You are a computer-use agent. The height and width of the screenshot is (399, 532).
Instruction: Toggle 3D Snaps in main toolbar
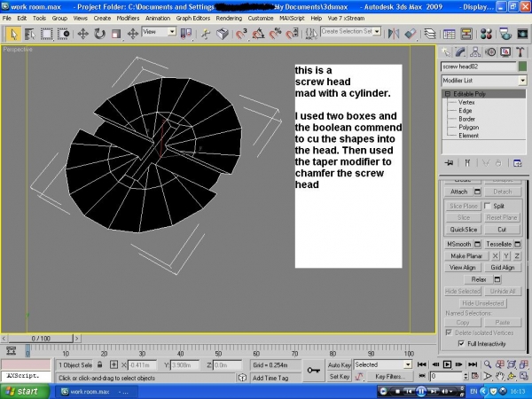(241, 34)
